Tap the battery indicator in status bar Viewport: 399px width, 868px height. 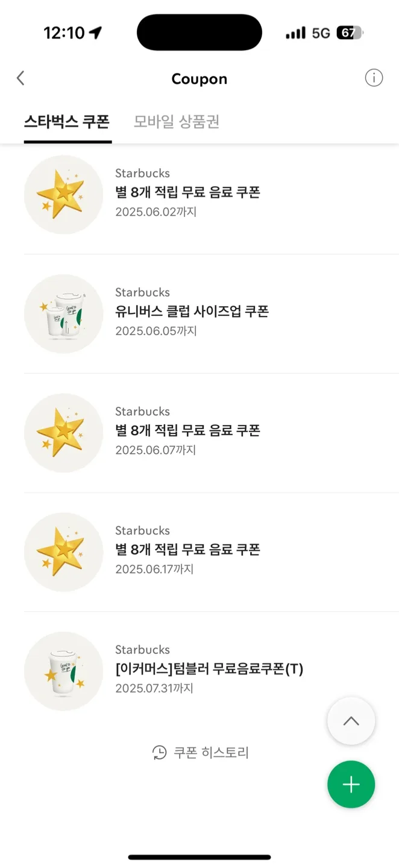click(350, 33)
